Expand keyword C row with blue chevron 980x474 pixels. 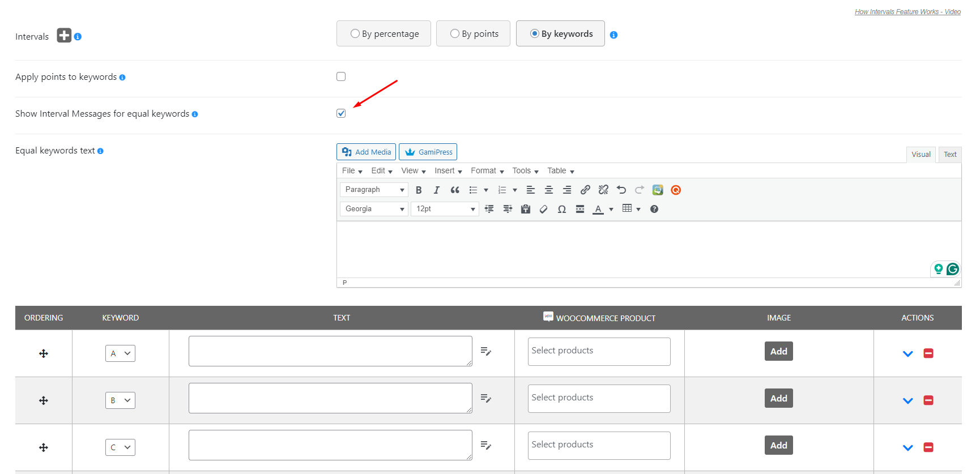pyautogui.click(x=908, y=448)
